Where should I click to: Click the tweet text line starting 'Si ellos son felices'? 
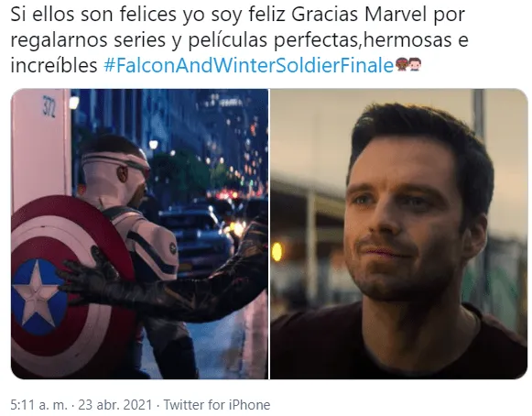pos(237,15)
